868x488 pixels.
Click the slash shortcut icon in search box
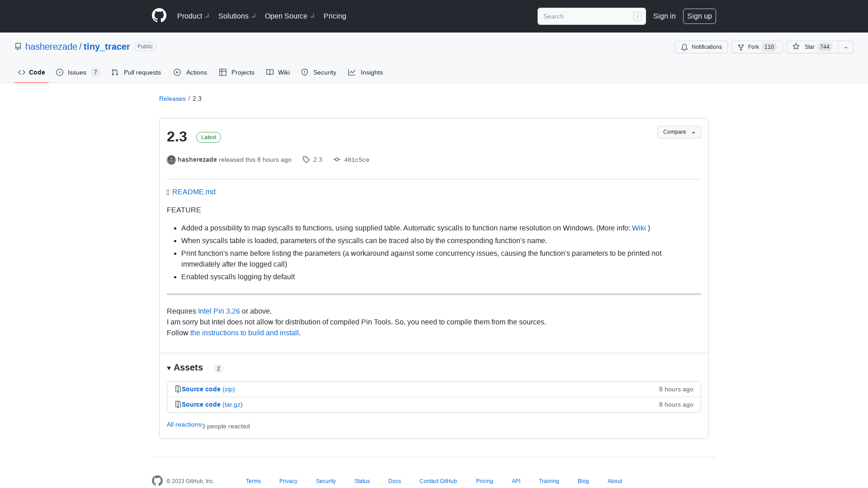pyautogui.click(x=637, y=16)
